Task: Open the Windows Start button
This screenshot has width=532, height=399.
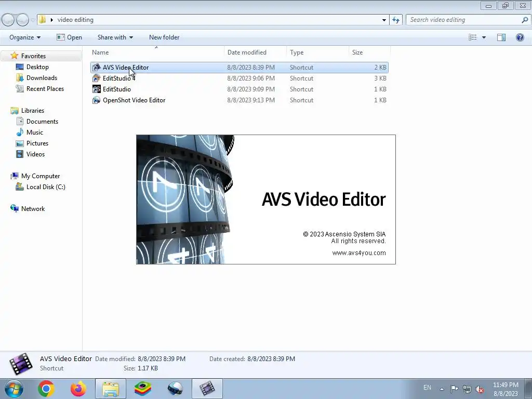Action: (14, 389)
